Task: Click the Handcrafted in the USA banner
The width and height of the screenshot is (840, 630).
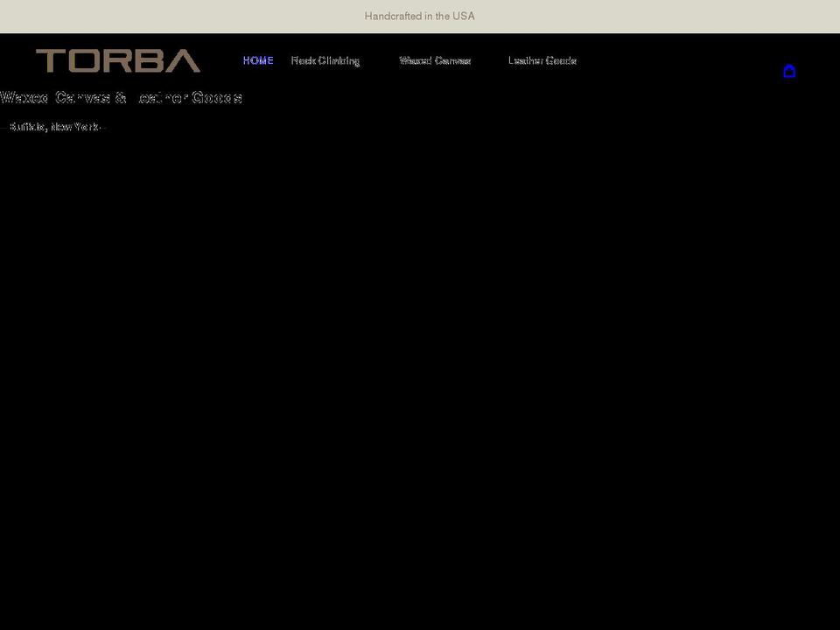Action: [420, 16]
